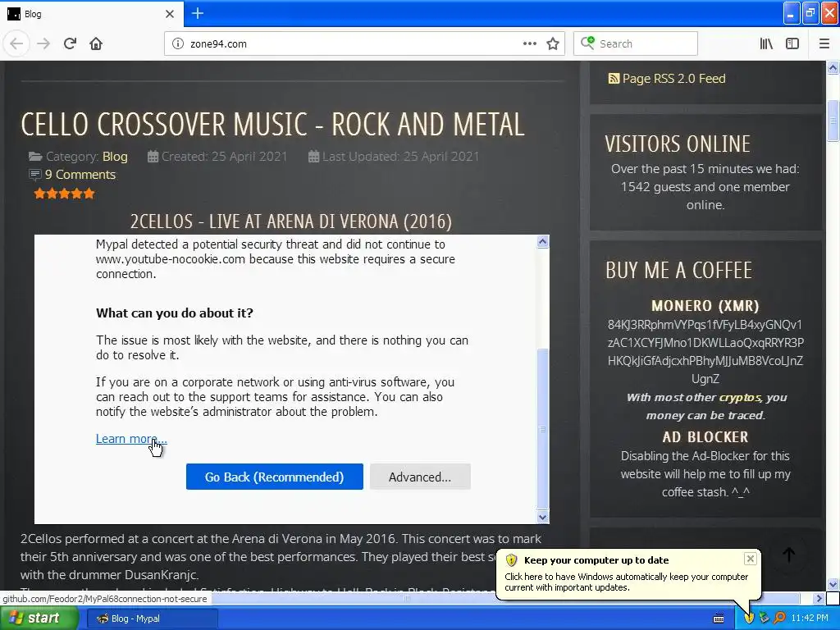Open the Library bookshelf icon
Image resolution: width=840 pixels, height=630 pixels.
tap(766, 44)
